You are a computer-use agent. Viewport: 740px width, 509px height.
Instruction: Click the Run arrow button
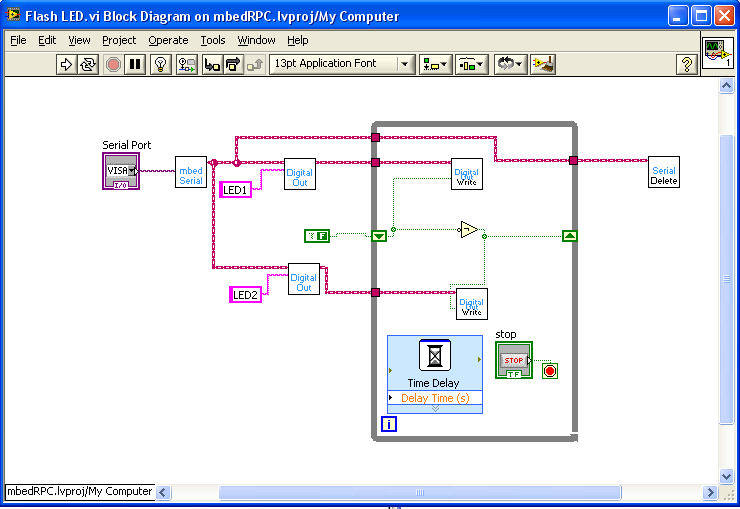click(67, 64)
